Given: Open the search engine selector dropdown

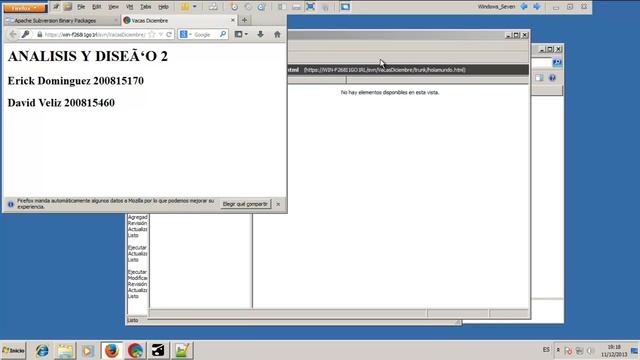Looking at the screenshot, I should (x=186, y=35).
